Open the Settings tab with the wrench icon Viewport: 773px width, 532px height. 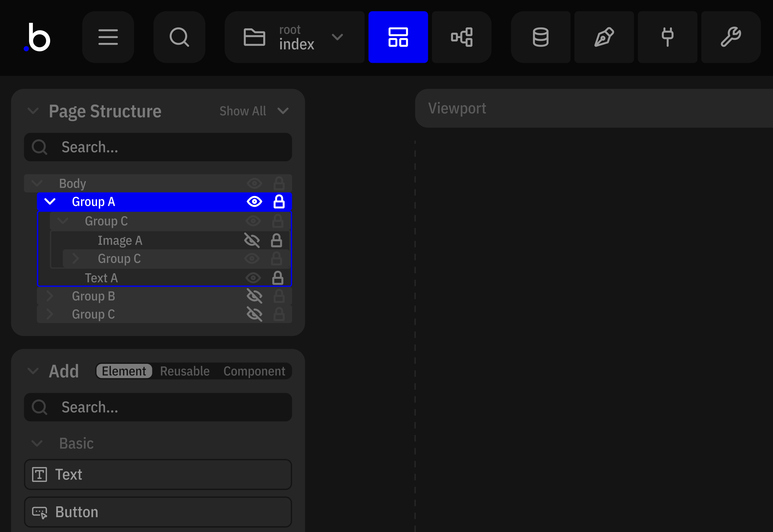pos(731,37)
